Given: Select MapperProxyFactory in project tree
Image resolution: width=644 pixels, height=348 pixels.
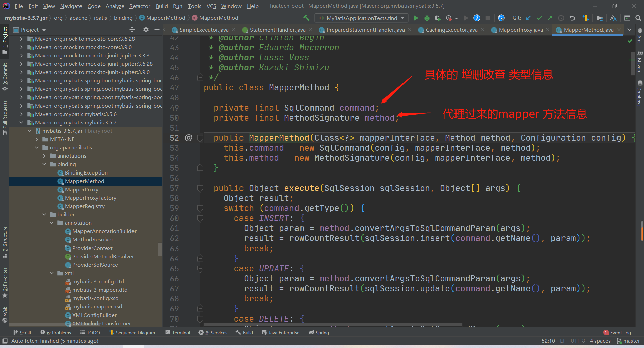Looking at the screenshot, I should pyautogui.click(x=91, y=198).
